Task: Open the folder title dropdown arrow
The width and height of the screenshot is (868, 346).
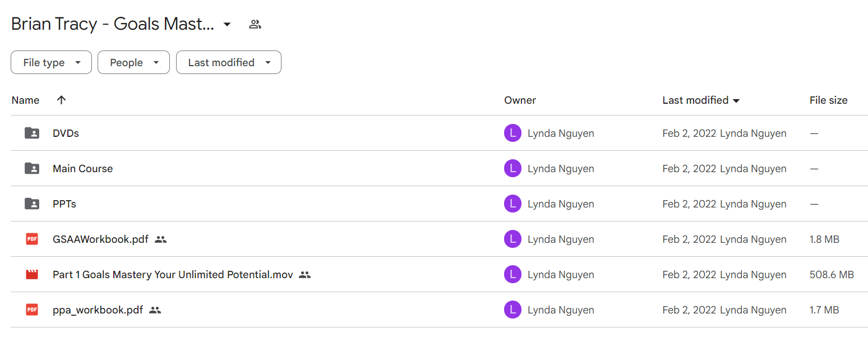Action: point(227,24)
